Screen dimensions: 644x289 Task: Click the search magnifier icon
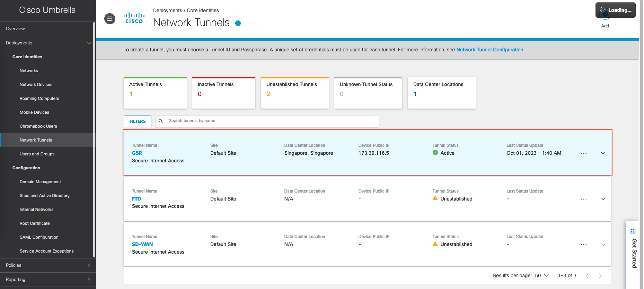(161, 121)
